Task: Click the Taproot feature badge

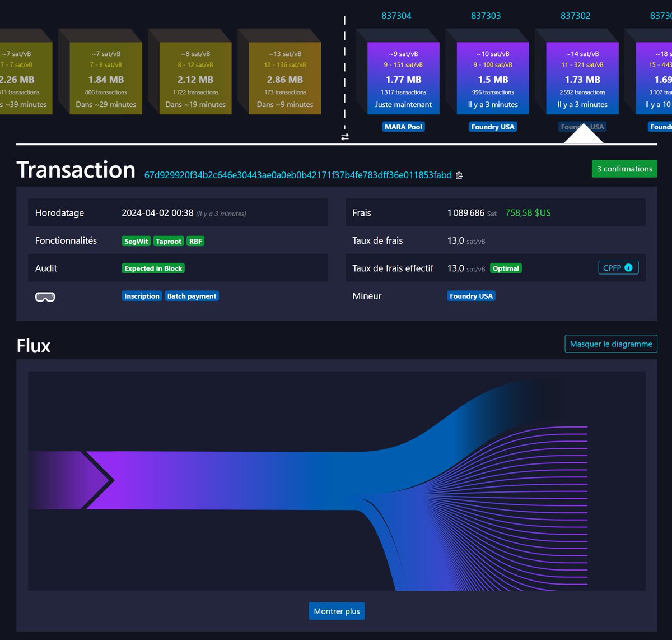Action: coord(169,241)
